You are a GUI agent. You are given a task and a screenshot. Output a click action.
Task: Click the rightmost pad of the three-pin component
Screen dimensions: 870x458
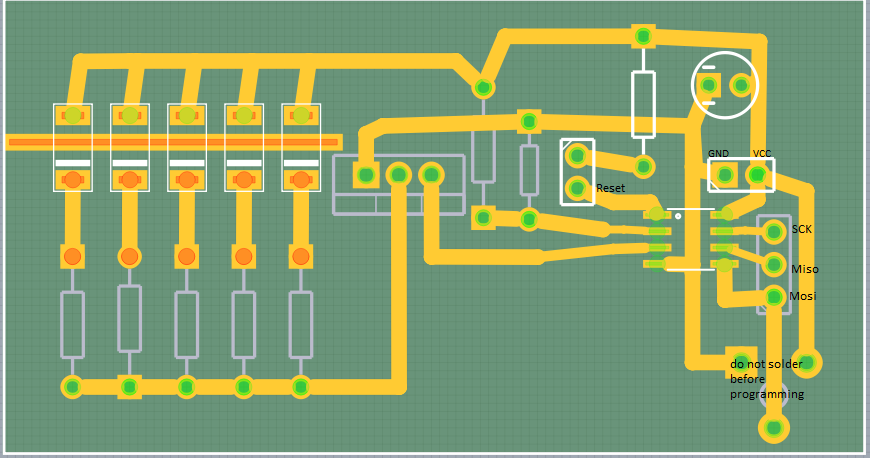pyautogui.click(x=431, y=175)
